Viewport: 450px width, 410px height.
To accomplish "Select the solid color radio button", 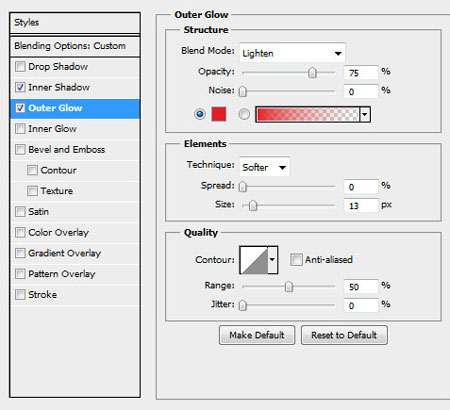I will [200, 114].
